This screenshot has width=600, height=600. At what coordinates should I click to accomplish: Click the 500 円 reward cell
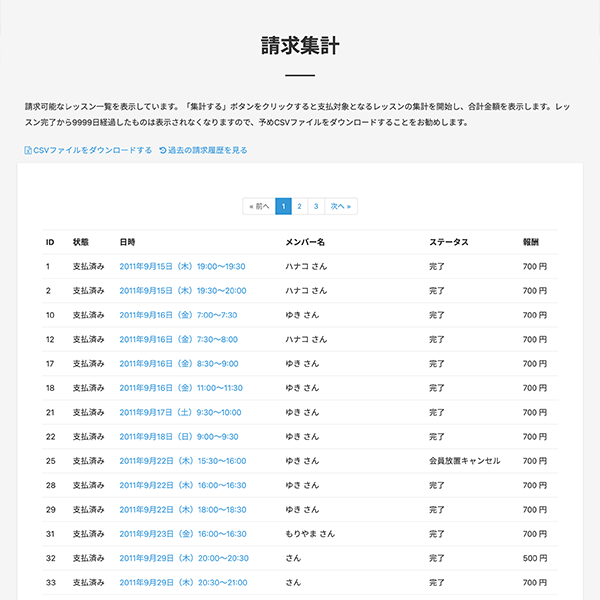pyautogui.click(x=535, y=558)
